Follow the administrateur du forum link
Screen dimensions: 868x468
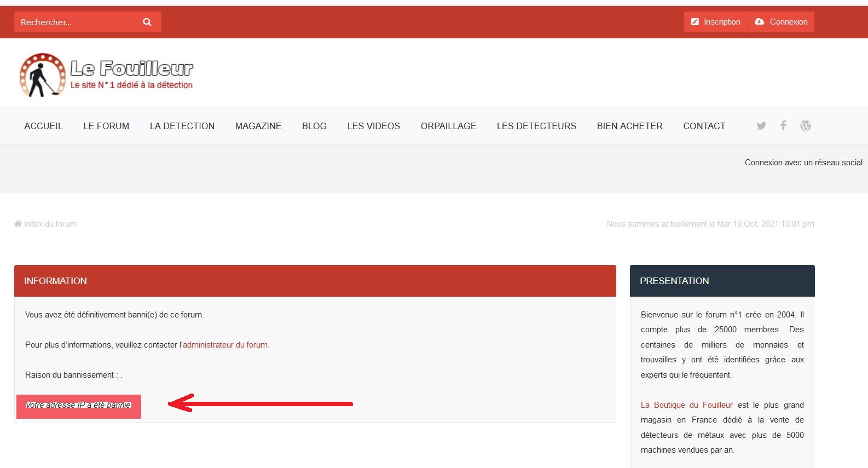point(225,345)
